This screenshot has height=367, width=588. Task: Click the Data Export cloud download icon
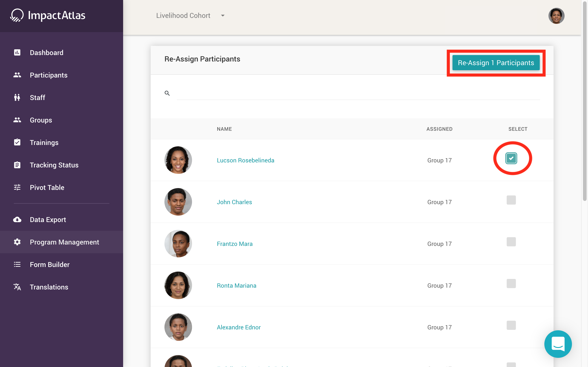[x=17, y=220]
